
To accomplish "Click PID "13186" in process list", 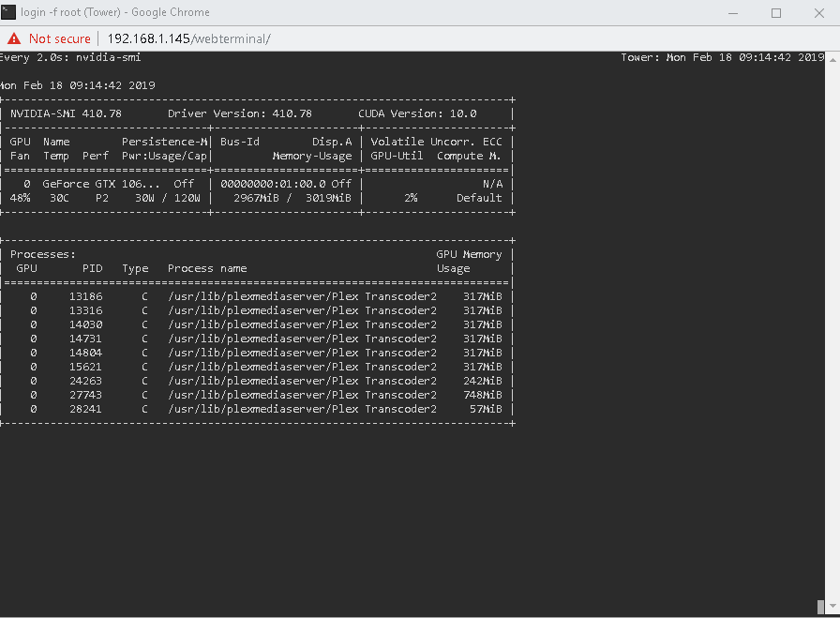I will (x=85, y=296).
